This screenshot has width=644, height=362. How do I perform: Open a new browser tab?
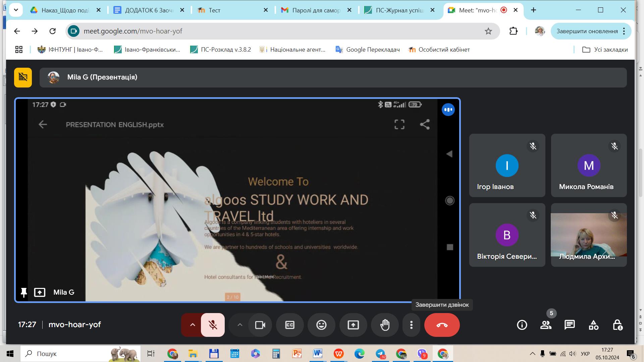(533, 10)
